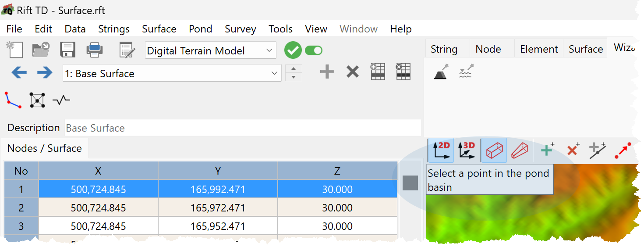Click the green checkmark validation button
Image resolution: width=644 pixels, height=247 pixels.
293,50
